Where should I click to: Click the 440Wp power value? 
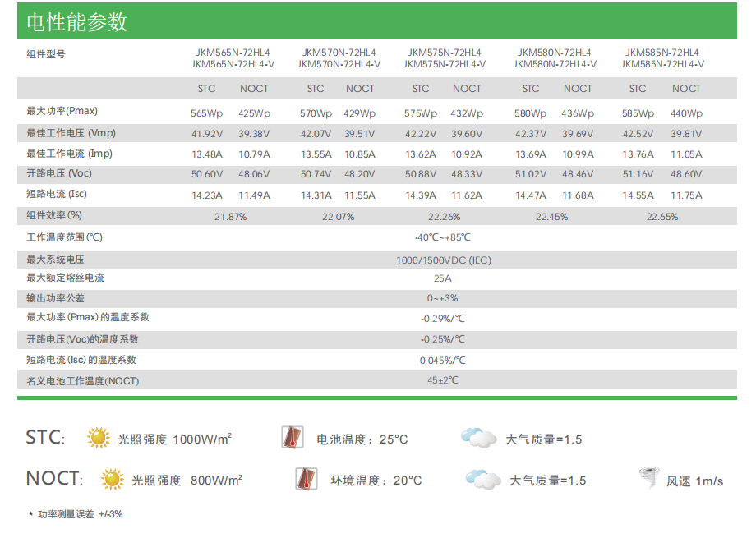pos(687,113)
